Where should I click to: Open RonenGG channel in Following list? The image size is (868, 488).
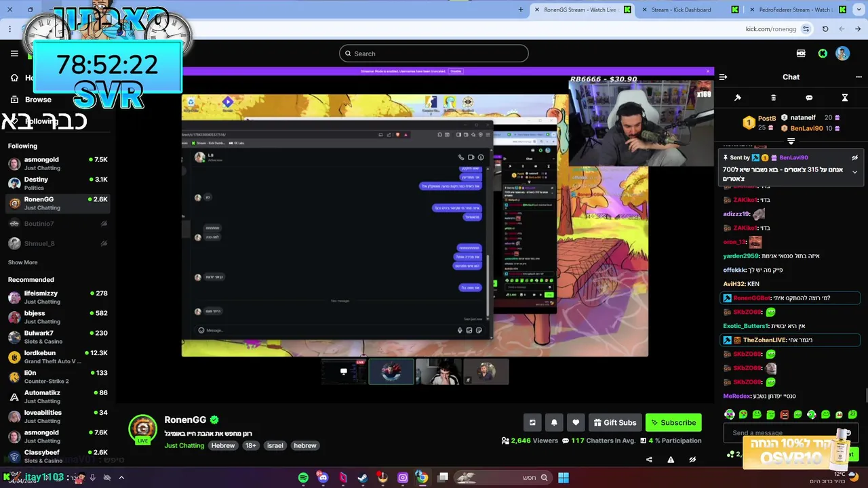(x=58, y=203)
